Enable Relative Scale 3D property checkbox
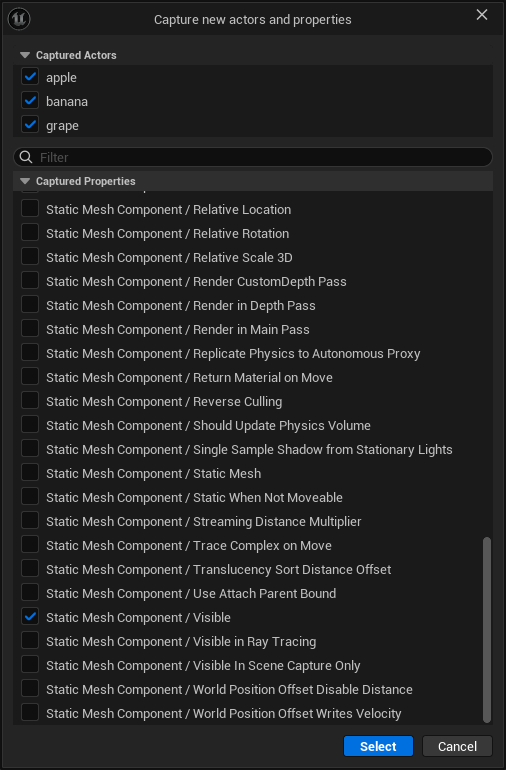Image resolution: width=506 pixels, height=770 pixels. tap(30, 257)
